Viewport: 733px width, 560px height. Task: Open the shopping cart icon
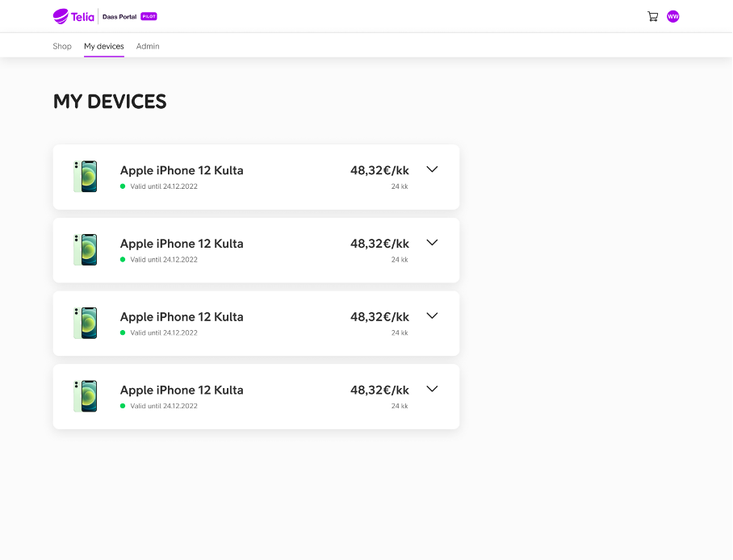[652, 17]
